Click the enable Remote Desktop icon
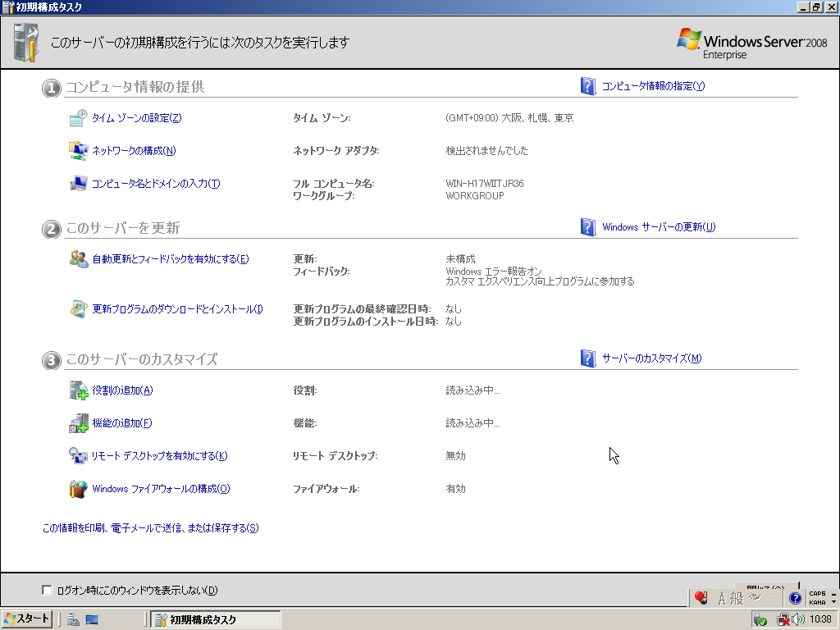 (x=78, y=456)
